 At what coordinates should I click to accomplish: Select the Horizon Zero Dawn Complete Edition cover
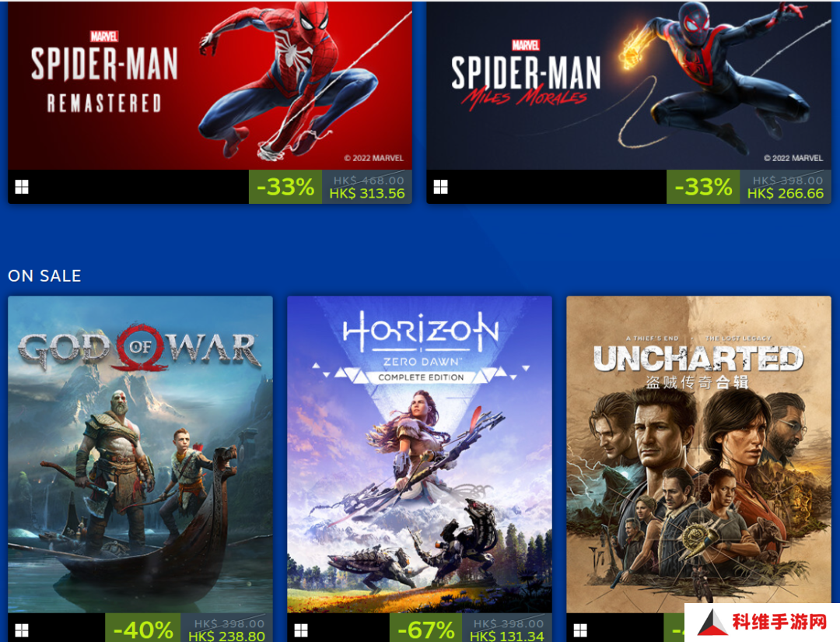click(419, 454)
